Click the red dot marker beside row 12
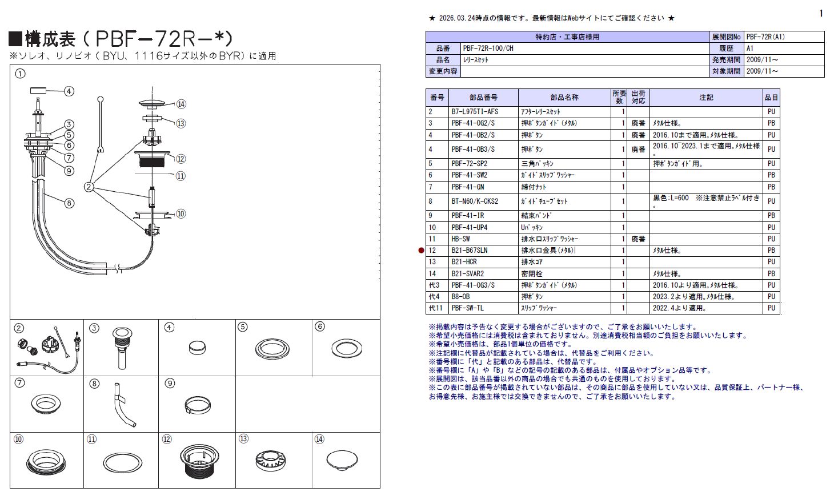The height and width of the screenshot is (504, 838). click(x=422, y=251)
